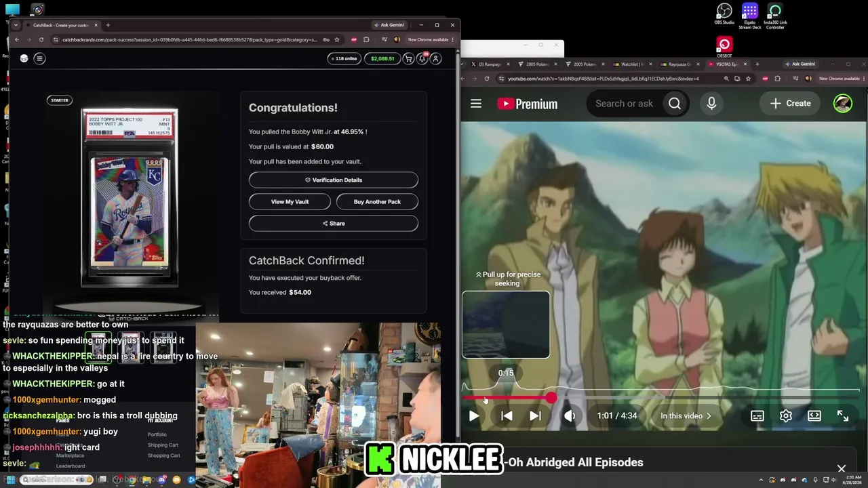
Task: Close the bar below the YouTube player
Action: pos(842,468)
